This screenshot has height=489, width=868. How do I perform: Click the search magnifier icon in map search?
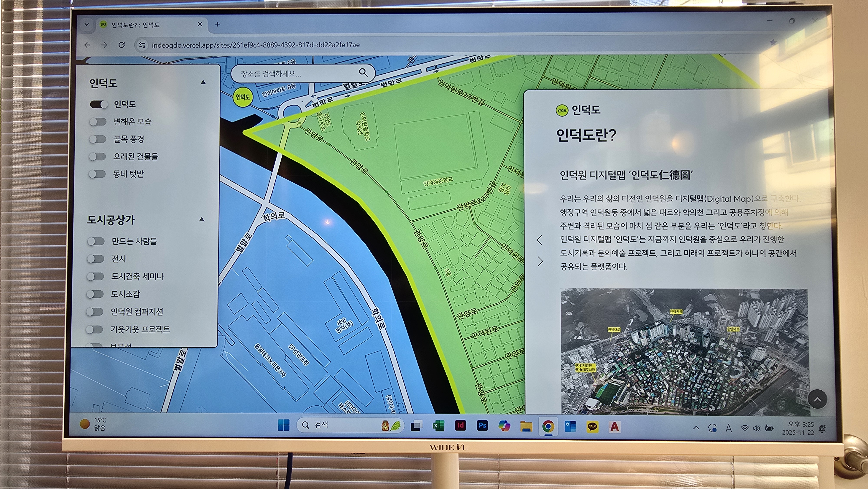[x=363, y=73]
